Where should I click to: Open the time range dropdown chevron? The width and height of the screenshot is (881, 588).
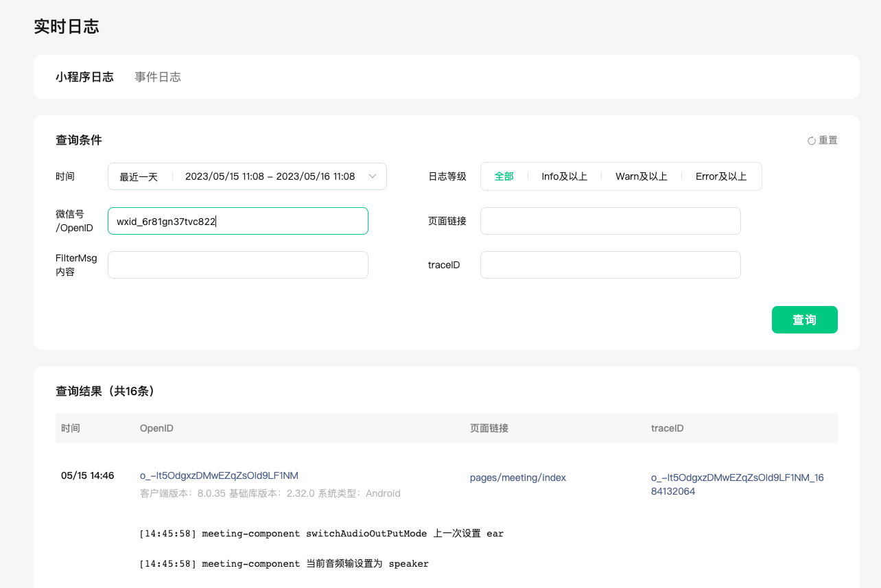(x=373, y=176)
